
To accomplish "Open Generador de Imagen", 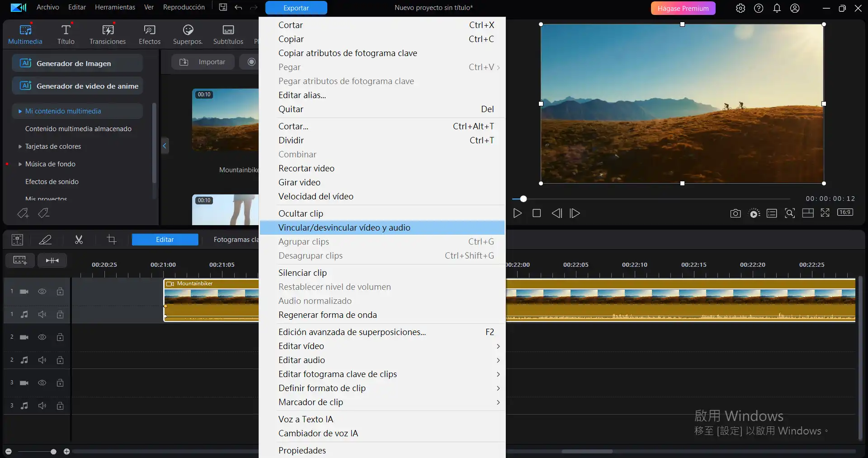I will pos(77,63).
